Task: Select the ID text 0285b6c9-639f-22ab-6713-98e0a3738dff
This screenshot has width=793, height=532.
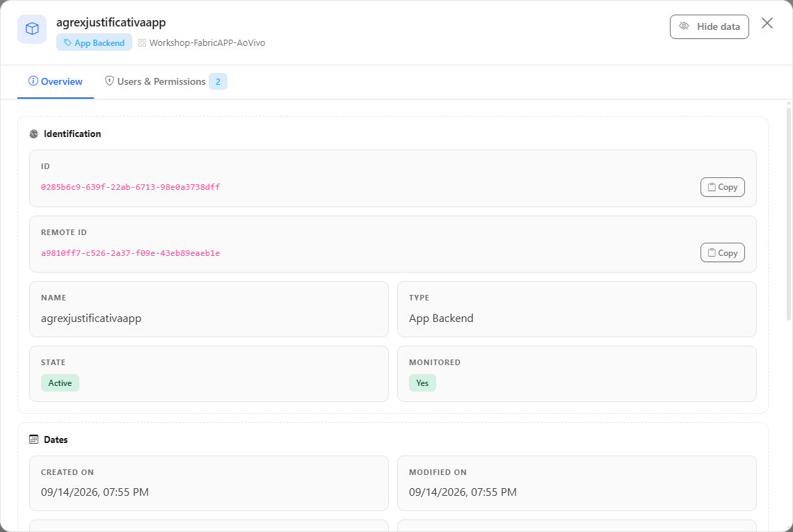Action: (131, 187)
